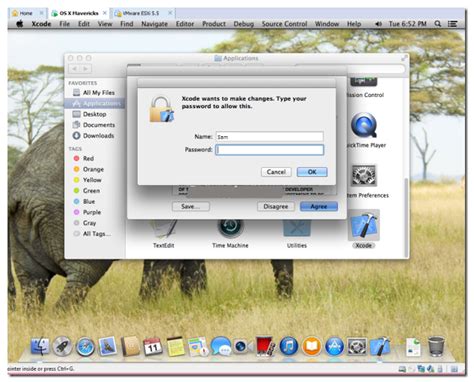The height and width of the screenshot is (382, 474).
Task: Cancel the Xcode password prompt
Action: pos(276,172)
